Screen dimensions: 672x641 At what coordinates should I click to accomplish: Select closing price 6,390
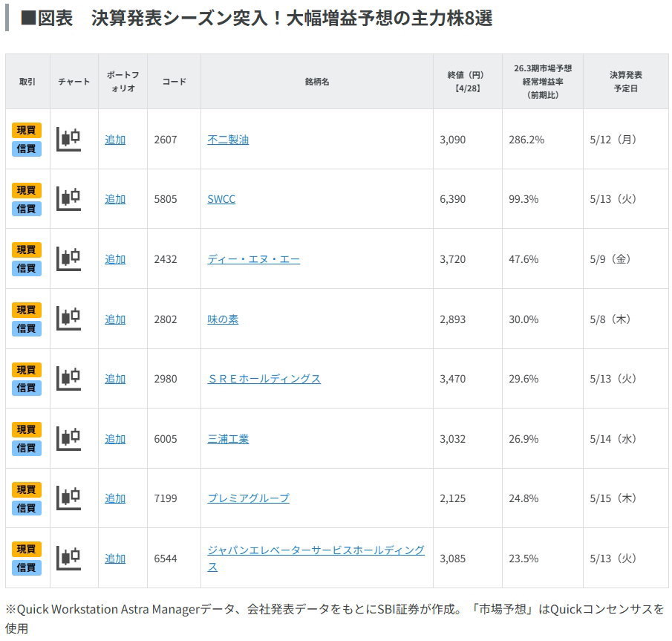[x=452, y=199]
